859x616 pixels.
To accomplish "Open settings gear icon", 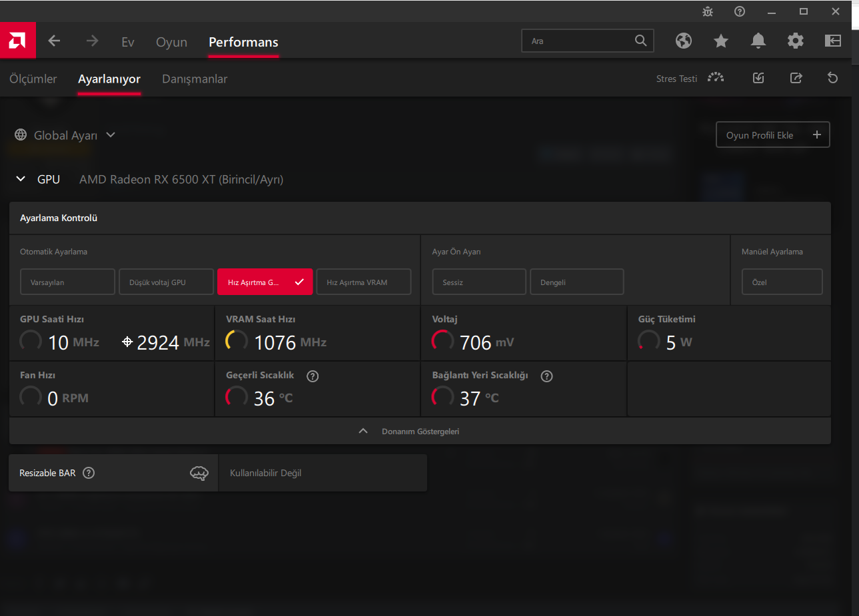I will 795,41.
